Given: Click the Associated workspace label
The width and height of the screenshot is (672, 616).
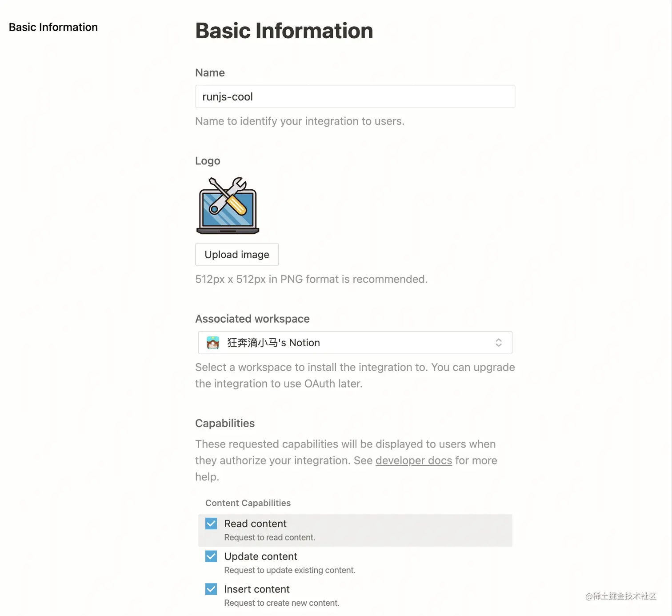Looking at the screenshot, I should tap(252, 319).
